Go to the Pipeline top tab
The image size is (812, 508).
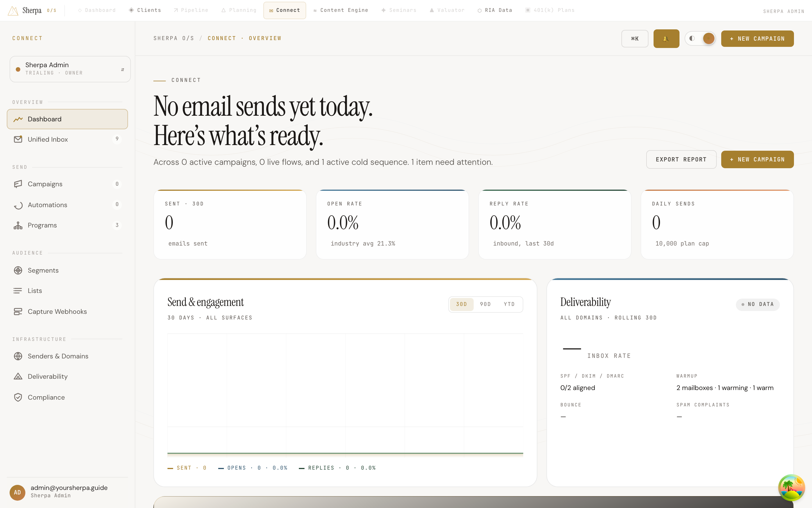[x=191, y=10]
